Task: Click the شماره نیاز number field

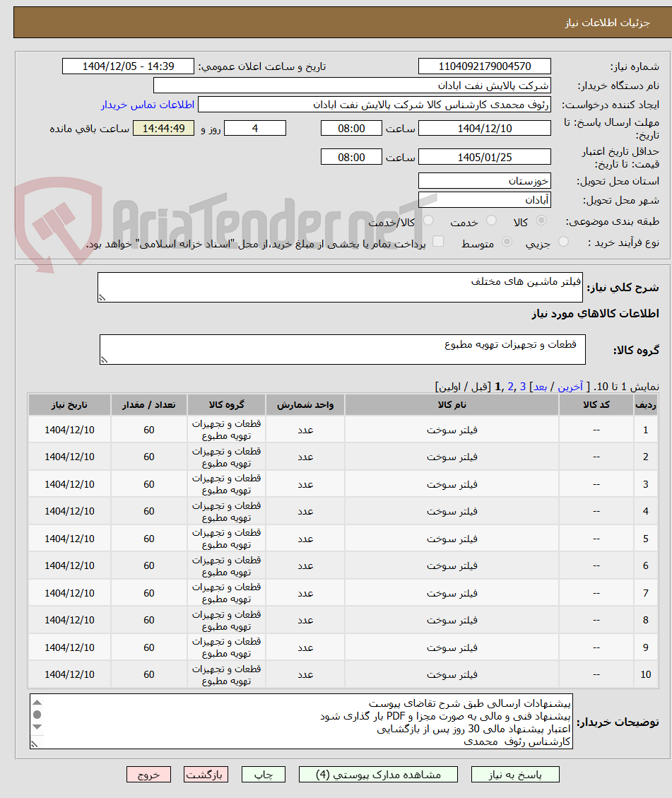Action: [484, 66]
